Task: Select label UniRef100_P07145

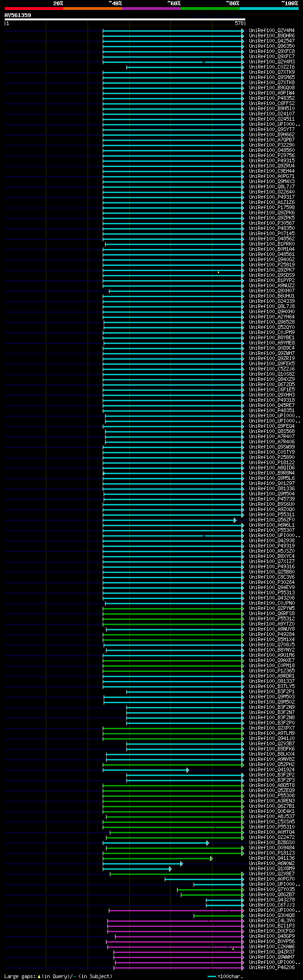Action: pyautogui.click(x=272, y=234)
